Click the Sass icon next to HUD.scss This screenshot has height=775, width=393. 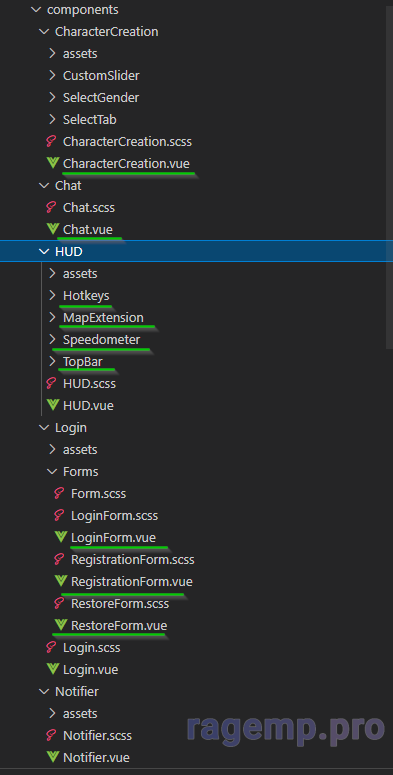click(51, 384)
